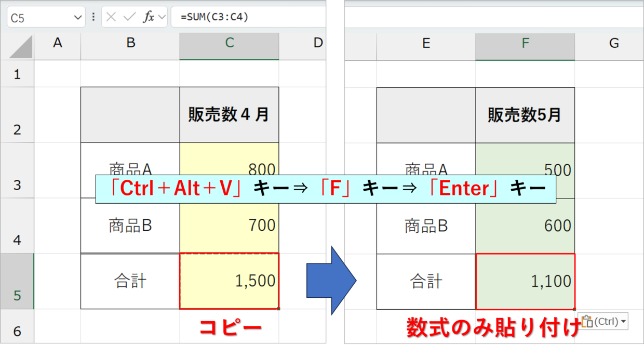
Task: Click the 合計 cell in column E
Action: click(x=426, y=281)
